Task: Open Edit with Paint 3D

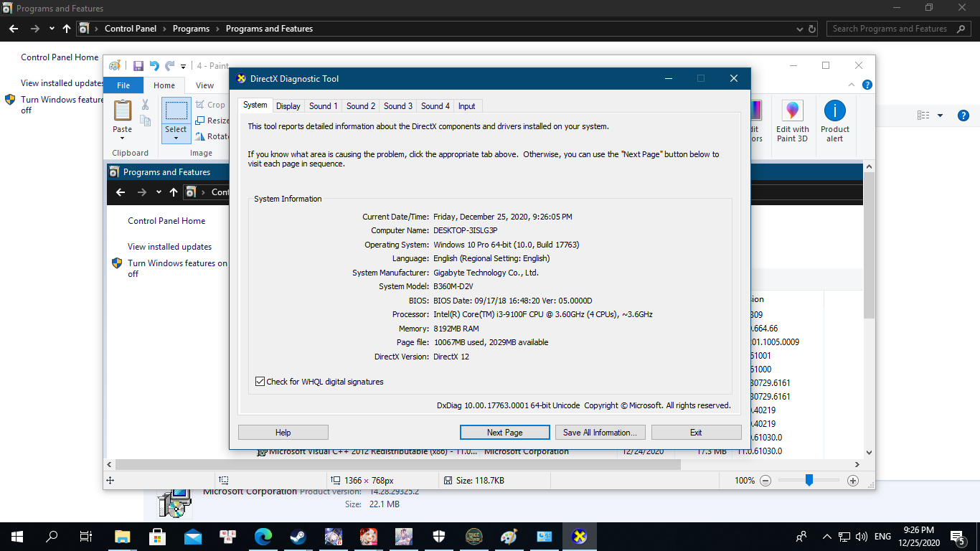Action: coord(792,121)
